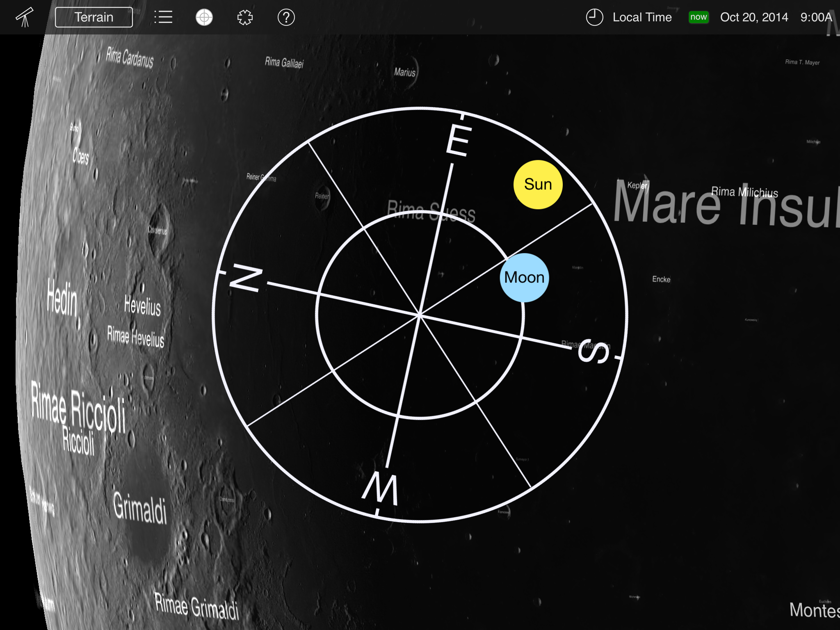Open the Oct 20, 2014 date picker

pyautogui.click(x=754, y=17)
